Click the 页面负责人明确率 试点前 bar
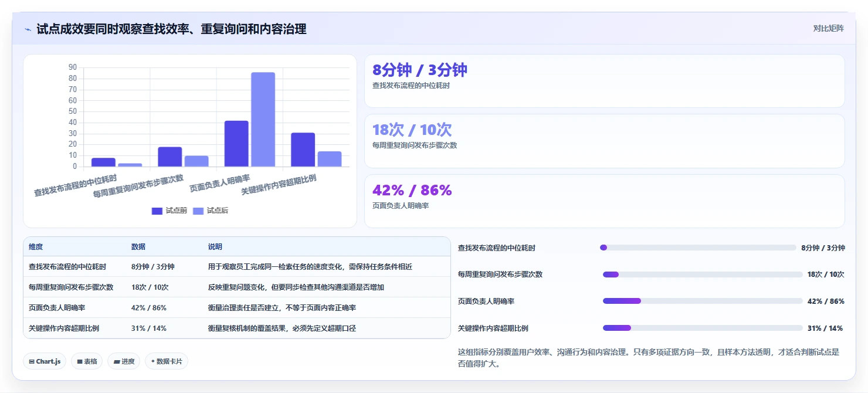Viewport: 868px width, 393px height. point(236,144)
